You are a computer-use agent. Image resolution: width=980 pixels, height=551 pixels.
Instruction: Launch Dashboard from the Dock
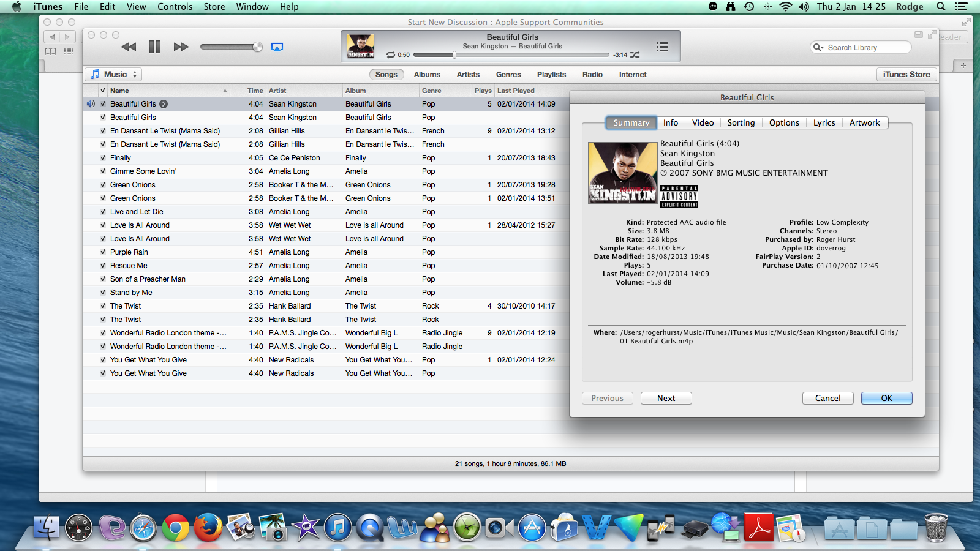click(79, 527)
